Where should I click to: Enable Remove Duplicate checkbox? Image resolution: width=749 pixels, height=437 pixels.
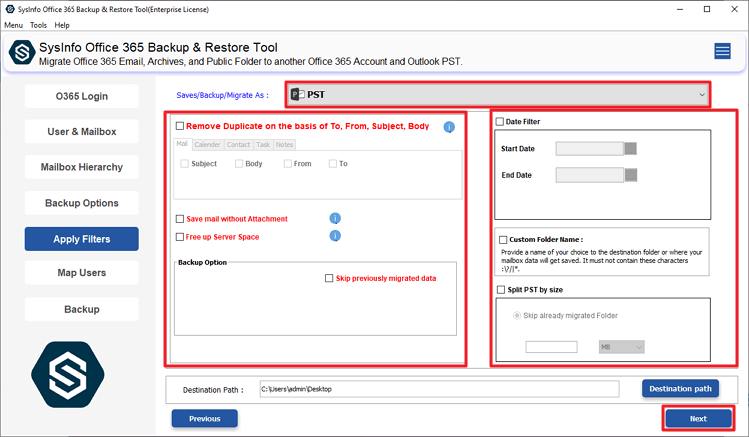180,127
